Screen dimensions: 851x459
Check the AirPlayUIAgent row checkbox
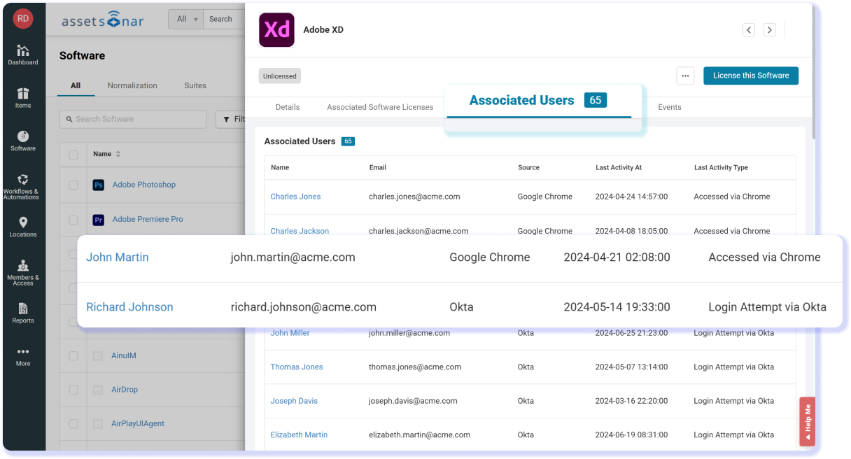point(73,424)
